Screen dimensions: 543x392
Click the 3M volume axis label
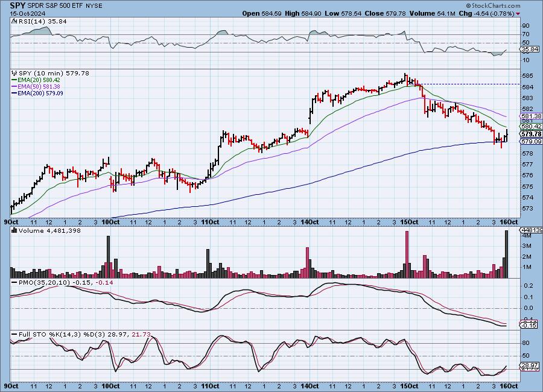(527, 246)
